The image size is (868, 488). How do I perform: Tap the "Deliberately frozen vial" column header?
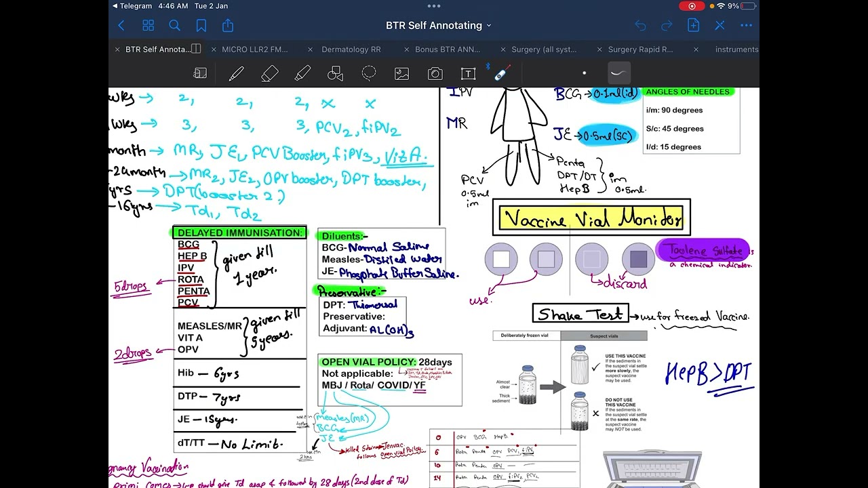pos(526,335)
